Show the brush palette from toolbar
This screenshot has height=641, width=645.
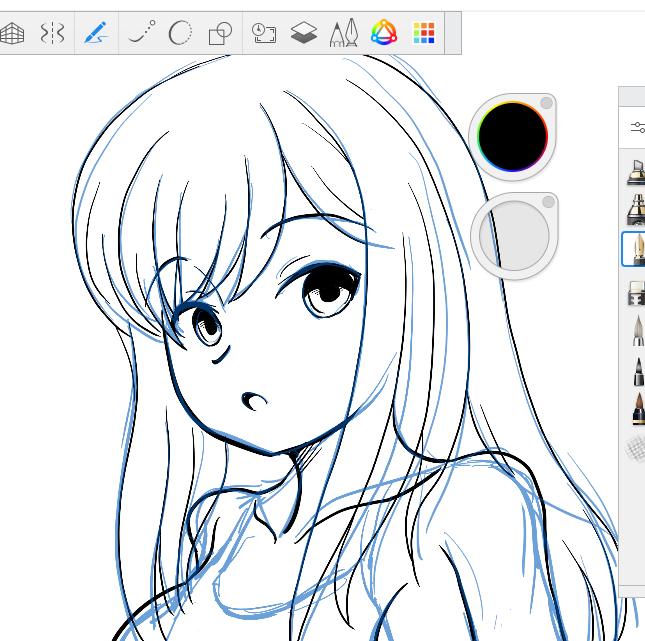[344, 33]
